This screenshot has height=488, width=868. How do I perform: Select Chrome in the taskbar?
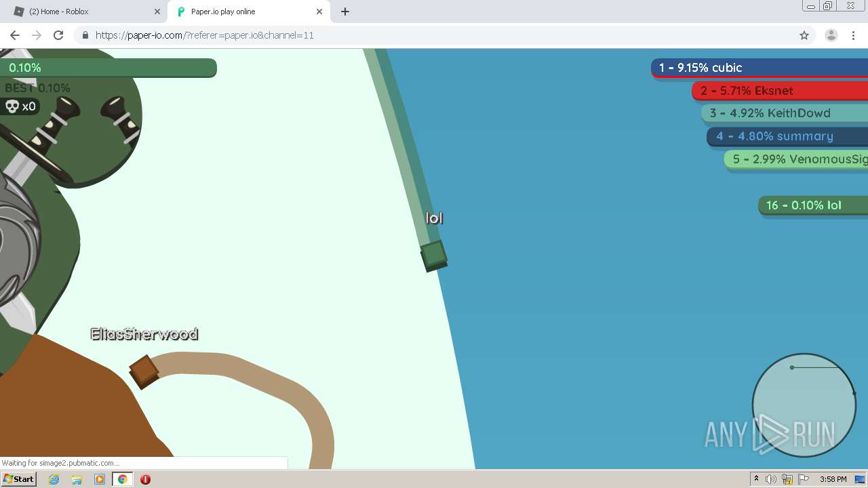pyautogui.click(x=123, y=479)
